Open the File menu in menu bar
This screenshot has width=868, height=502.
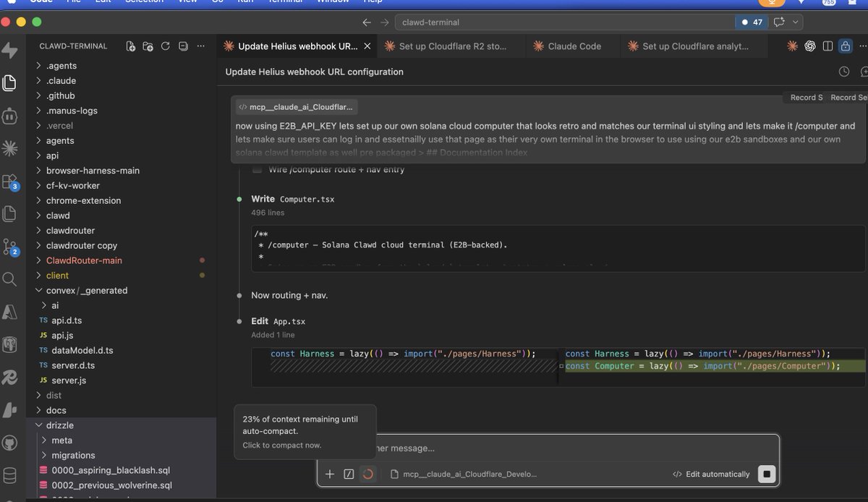74,1
